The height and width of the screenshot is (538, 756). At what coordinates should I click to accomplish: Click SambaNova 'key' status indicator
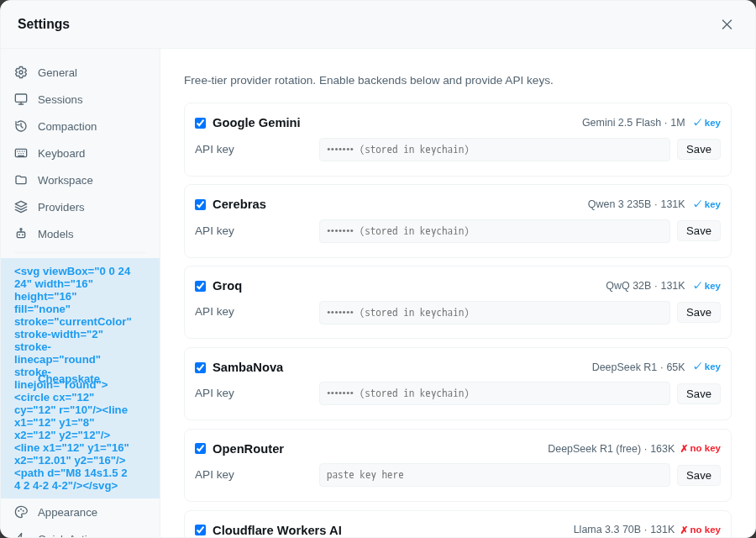706,367
